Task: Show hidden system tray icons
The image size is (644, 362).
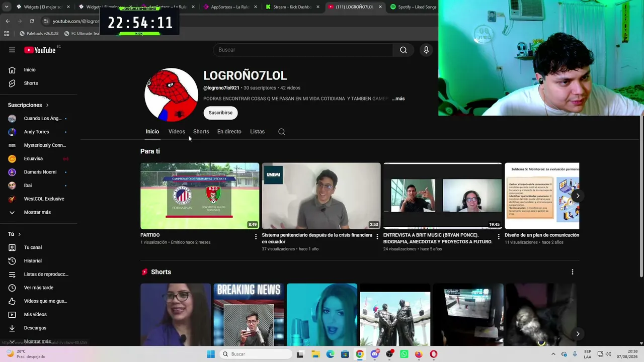Action: (x=553, y=354)
